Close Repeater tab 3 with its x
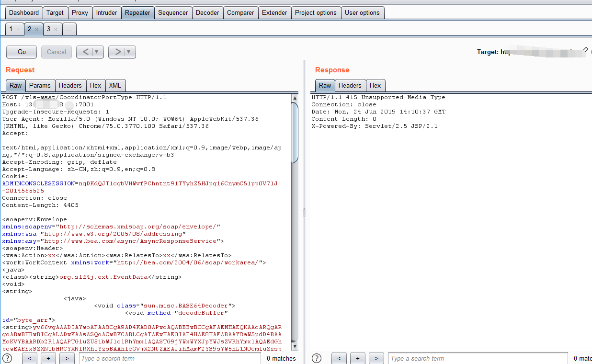 [55, 29]
